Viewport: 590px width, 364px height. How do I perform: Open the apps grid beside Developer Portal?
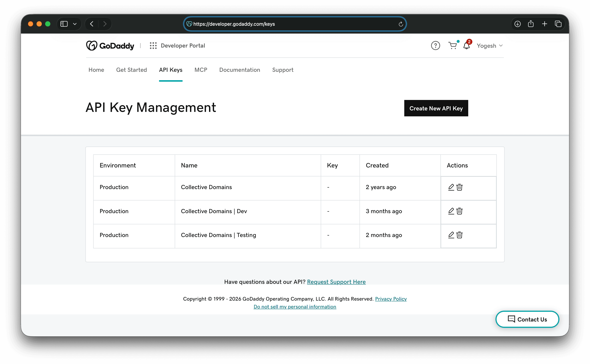pyautogui.click(x=153, y=45)
